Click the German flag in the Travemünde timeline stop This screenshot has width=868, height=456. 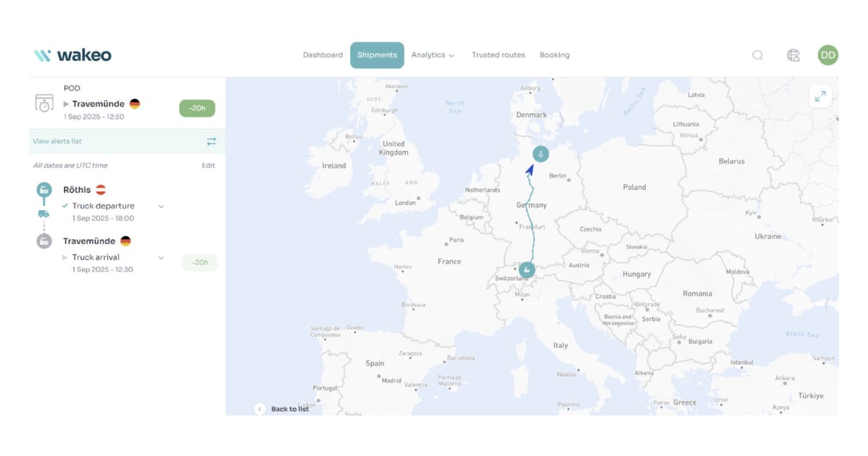click(125, 241)
